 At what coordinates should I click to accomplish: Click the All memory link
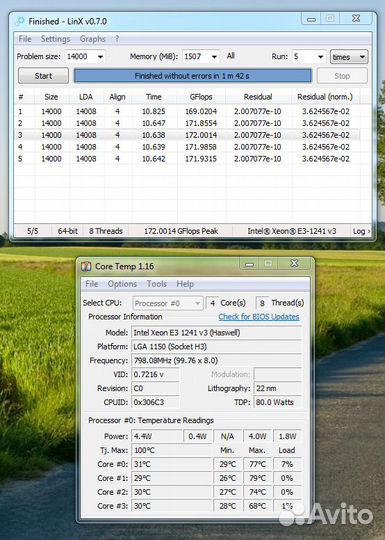231,56
